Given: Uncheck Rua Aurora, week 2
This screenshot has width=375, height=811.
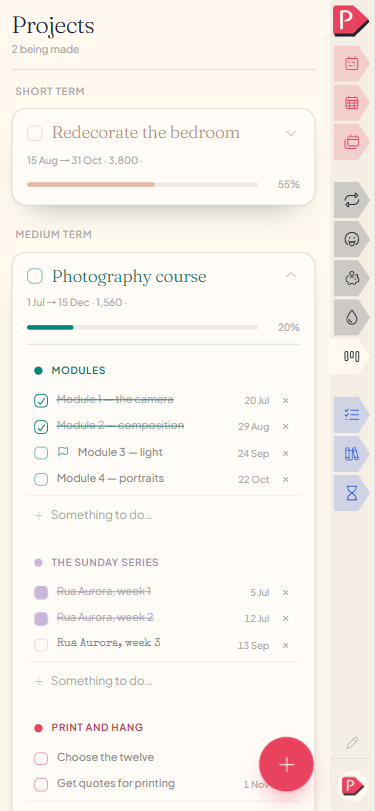Looking at the screenshot, I should 41,619.
